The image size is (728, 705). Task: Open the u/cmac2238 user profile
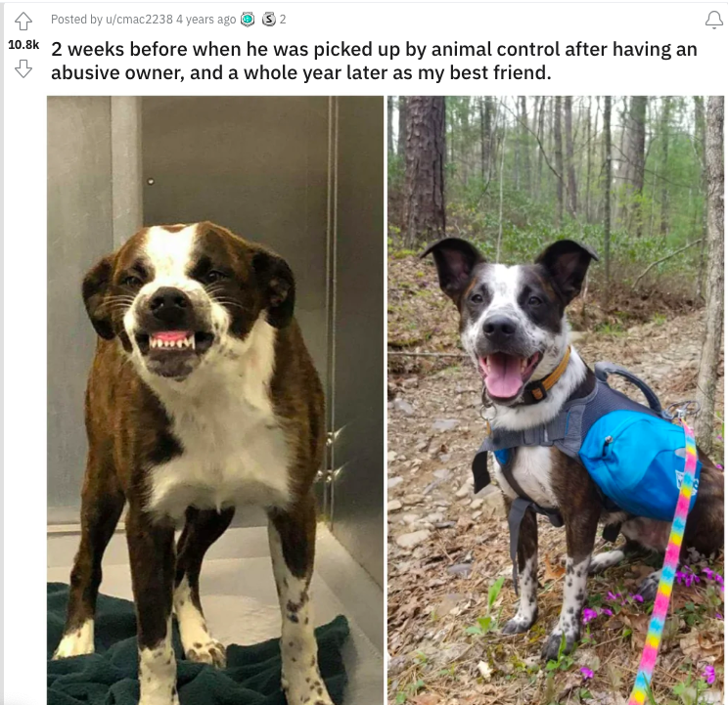click(139, 20)
